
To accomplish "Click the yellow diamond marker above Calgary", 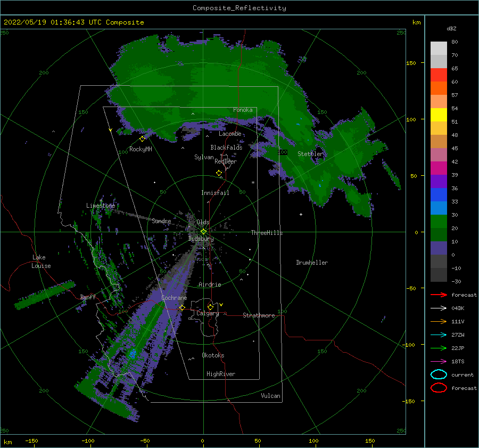I will click(210, 307).
